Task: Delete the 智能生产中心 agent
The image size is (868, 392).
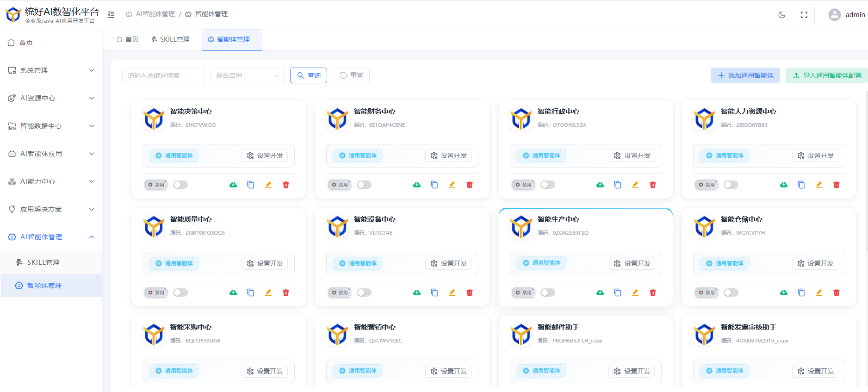Action: click(x=653, y=292)
